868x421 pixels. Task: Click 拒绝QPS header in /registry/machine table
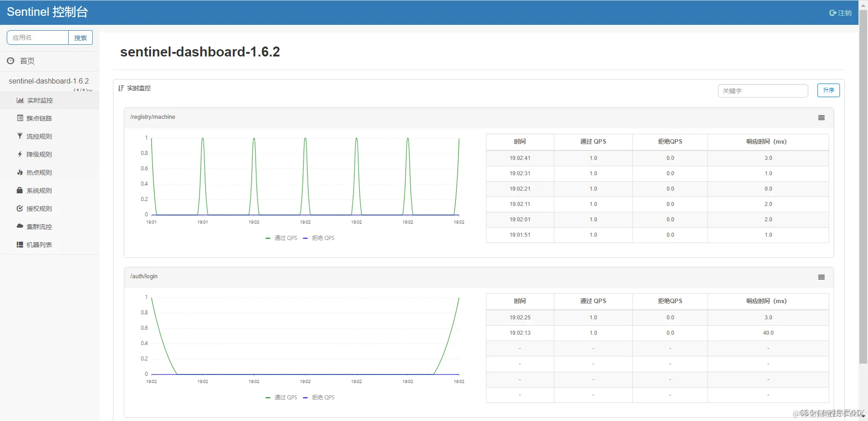click(x=670, y=141)
